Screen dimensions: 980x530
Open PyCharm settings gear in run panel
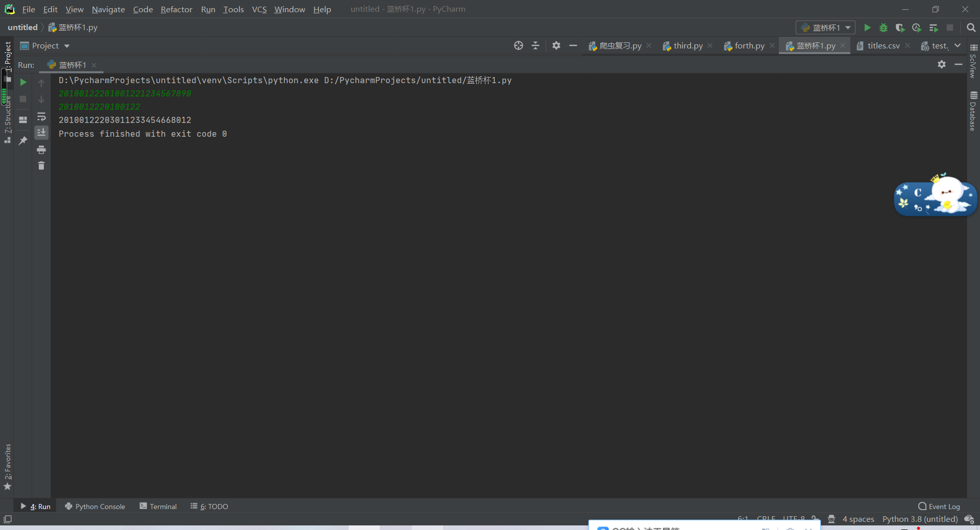tap(942, 65)
